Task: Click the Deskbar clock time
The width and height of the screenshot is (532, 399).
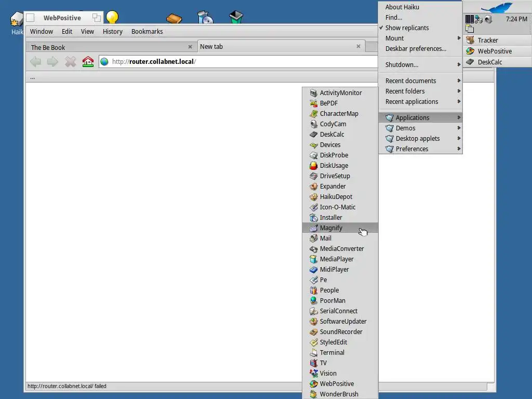Action: click(x=516, y=19)
